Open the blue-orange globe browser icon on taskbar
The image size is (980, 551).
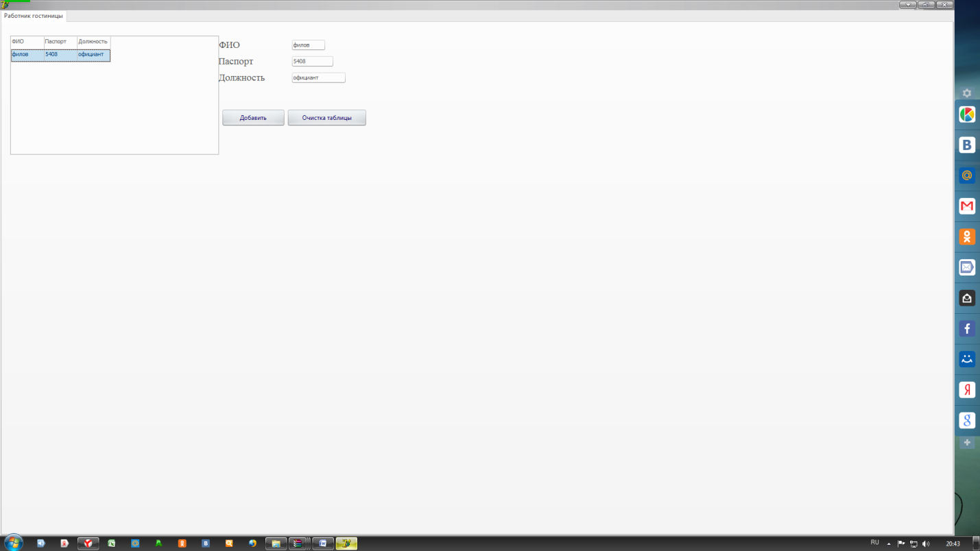[x=252, y=543]
